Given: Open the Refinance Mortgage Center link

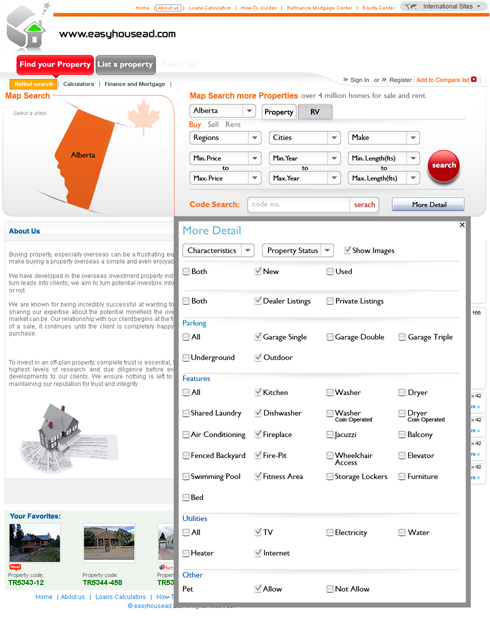Looking at the screenshot, I should tap(319, 8).
